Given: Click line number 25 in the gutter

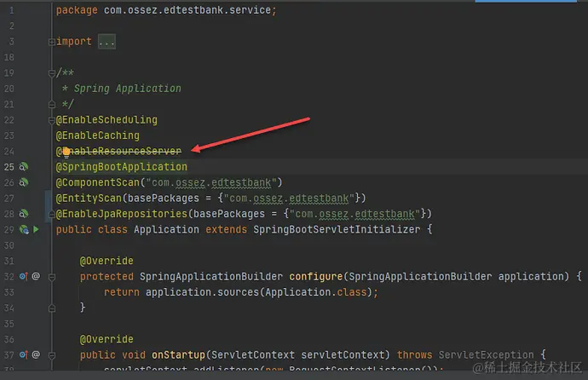Looking at the screenshot, I should 9,167.
